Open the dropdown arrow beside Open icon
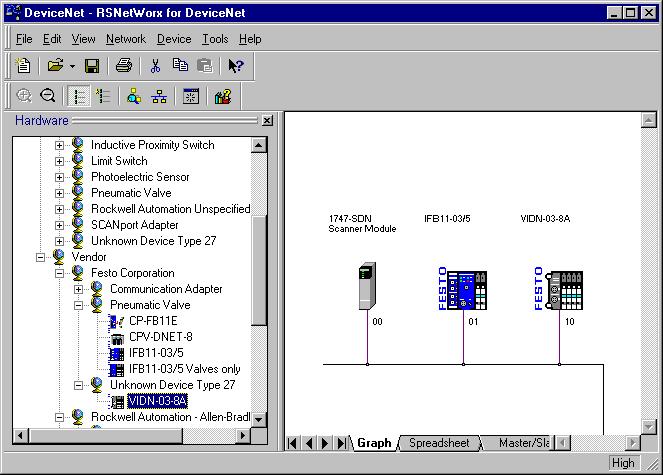Image resolution: width=663 pixels, height=475 pixels. [x=72, y=66]
